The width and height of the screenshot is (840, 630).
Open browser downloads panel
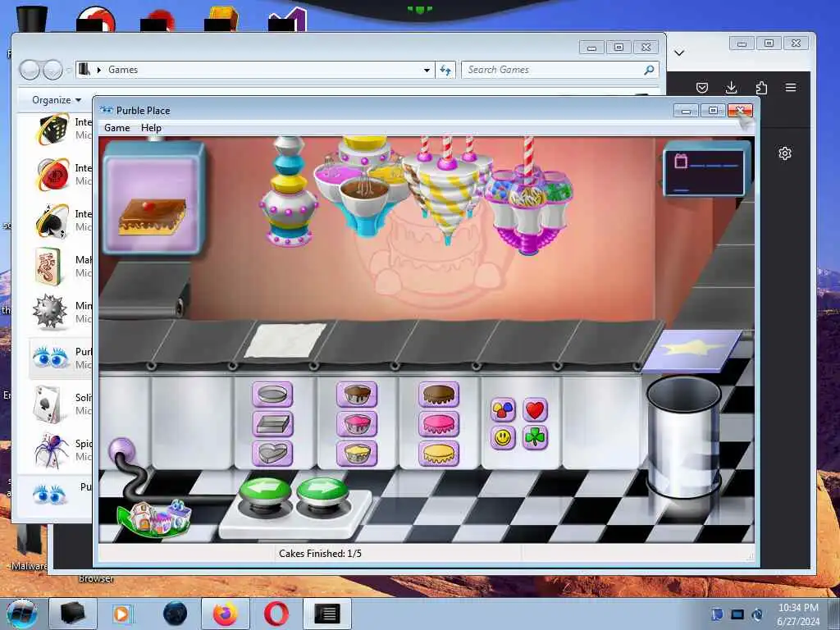click(731, 87)
